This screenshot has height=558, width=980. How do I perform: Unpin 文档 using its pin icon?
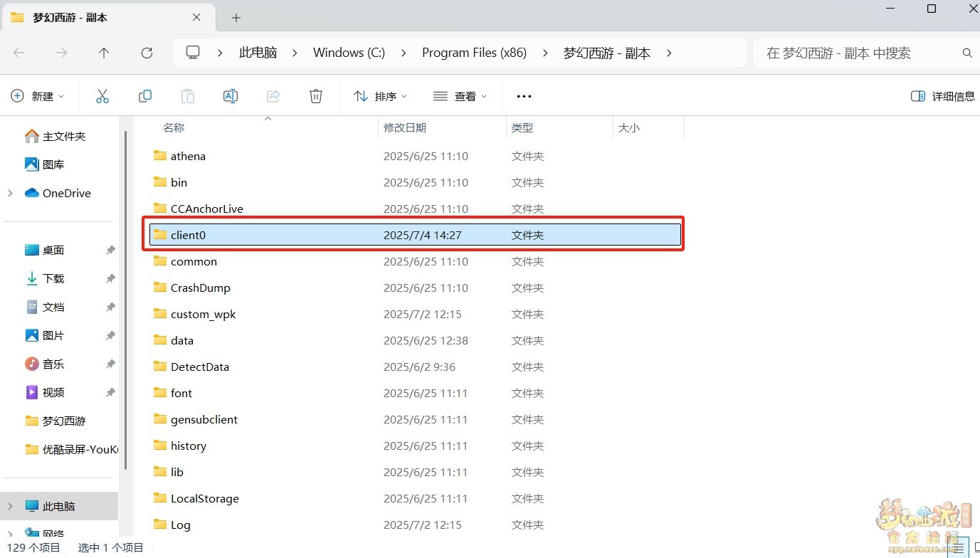[110, 307]
